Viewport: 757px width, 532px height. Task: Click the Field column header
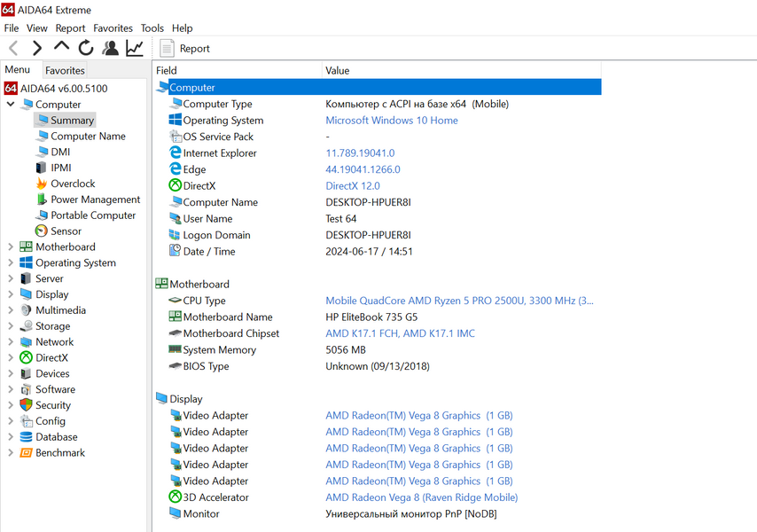(x=237, y=70)
